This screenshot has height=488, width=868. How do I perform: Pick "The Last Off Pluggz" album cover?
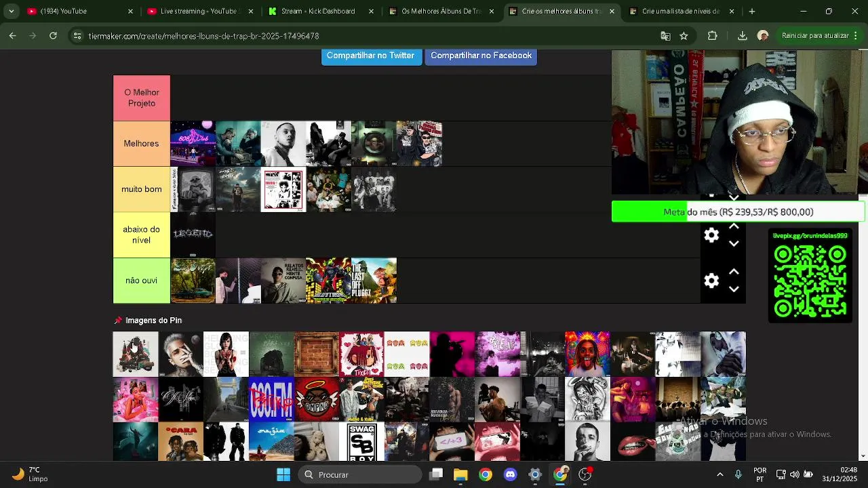374,281
